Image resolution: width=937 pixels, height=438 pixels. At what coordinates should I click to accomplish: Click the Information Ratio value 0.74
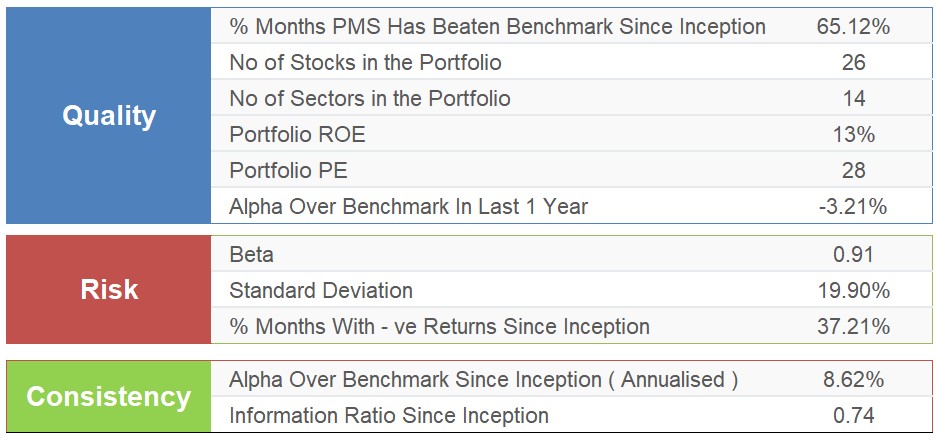853,415
